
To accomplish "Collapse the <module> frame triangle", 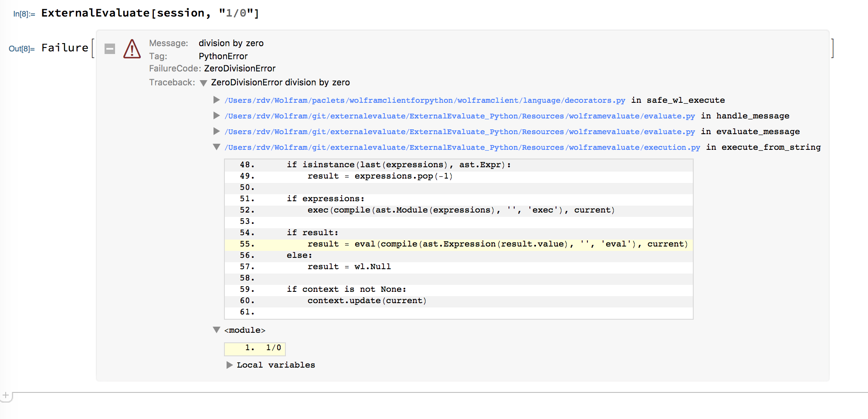I will (216, 330).
